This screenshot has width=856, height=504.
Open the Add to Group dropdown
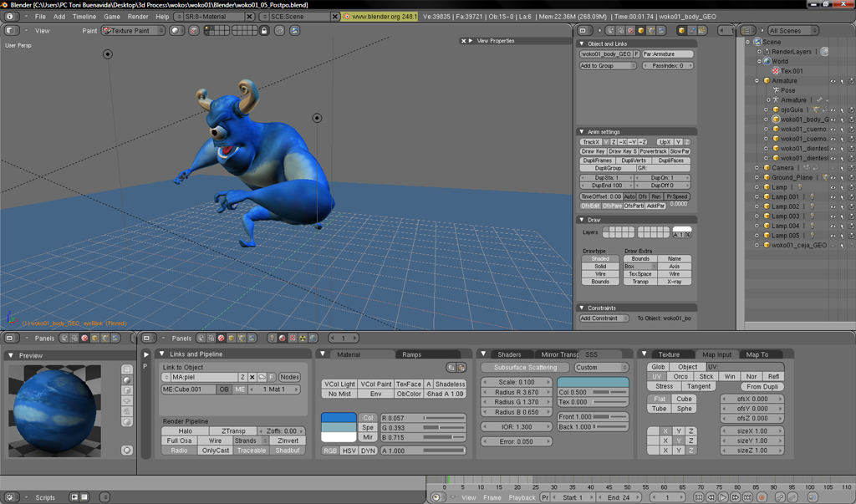click(x=608, y=65)
